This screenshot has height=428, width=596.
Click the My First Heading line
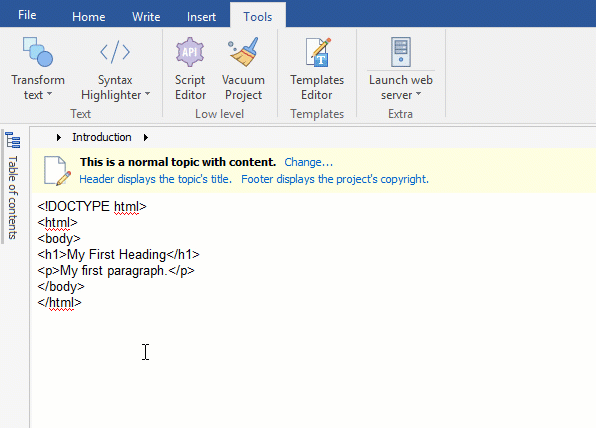tap(118, 254)
